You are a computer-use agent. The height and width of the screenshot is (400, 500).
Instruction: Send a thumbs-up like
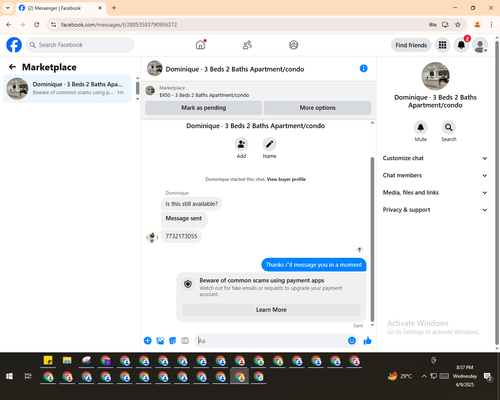click(x=367, y=341)
